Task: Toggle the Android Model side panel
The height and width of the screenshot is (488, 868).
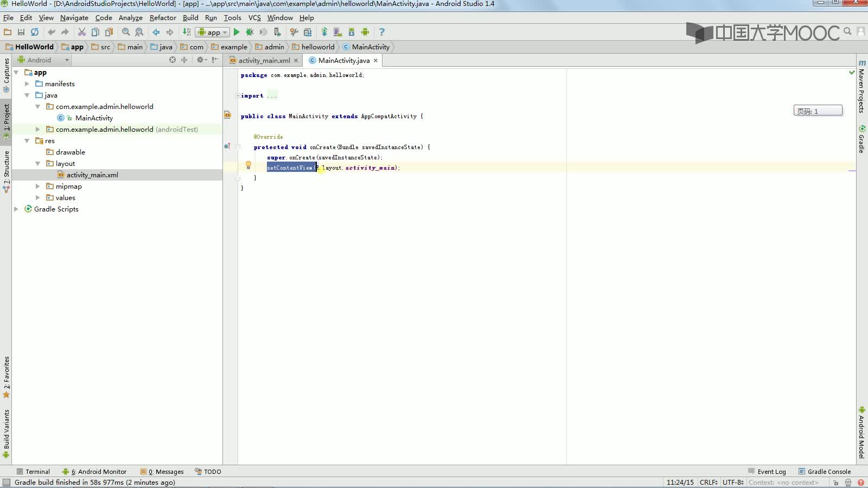Action: 861,433
